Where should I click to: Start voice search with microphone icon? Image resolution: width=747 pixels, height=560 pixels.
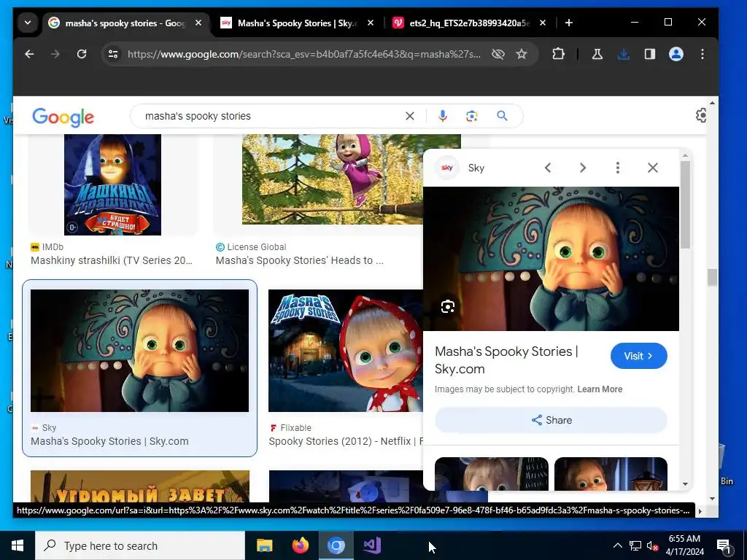[x=443, y=116]
